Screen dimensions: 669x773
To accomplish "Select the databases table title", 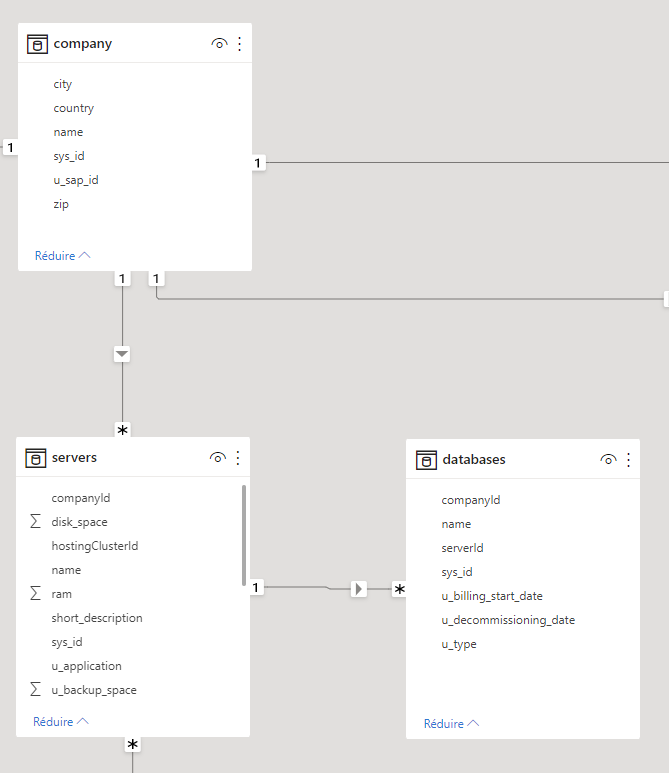I will pyautogui.click(x=474, y=459).
